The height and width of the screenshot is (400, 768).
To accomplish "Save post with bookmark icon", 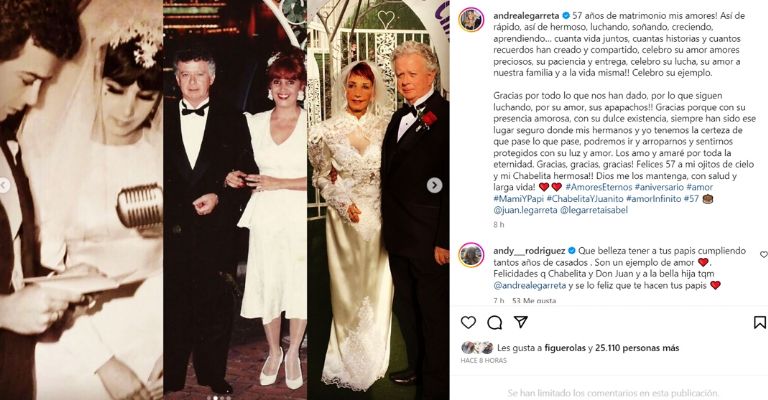I will (x=760, y=322).
